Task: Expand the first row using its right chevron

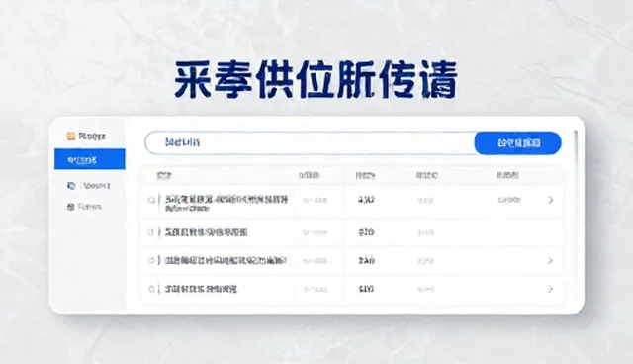Action: click(x=550, y=200)
